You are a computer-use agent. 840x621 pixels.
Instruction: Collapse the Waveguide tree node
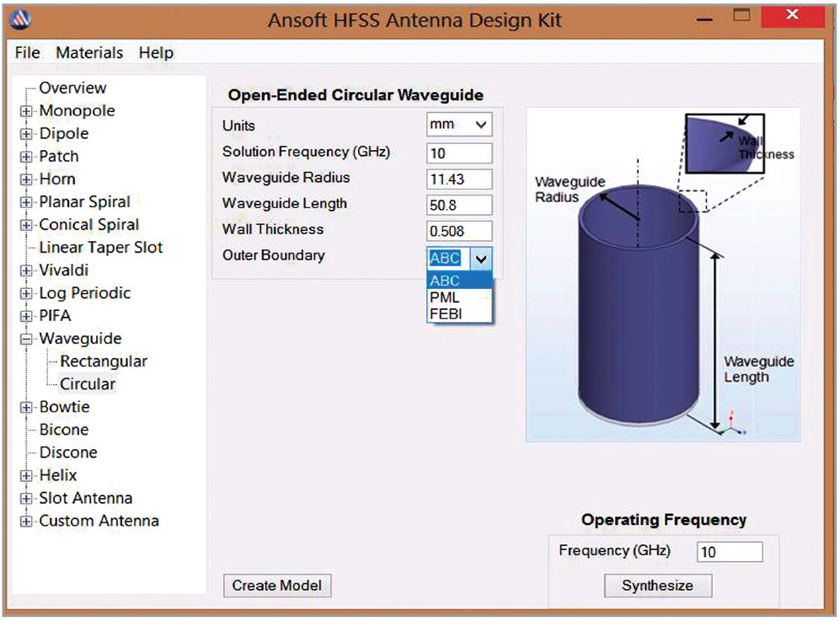[x=26, y=339]
